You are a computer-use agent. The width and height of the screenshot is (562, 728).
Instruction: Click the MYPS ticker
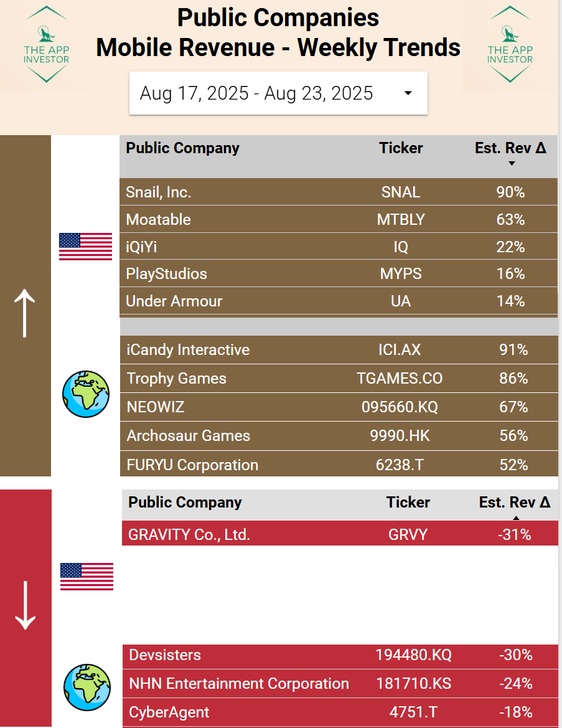401,274
